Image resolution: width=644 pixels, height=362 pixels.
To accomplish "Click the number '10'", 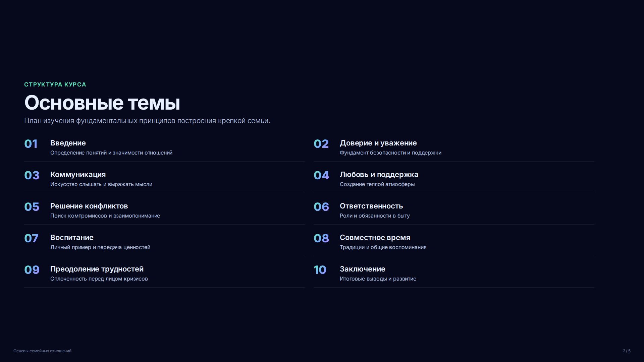I will [320, 270].
